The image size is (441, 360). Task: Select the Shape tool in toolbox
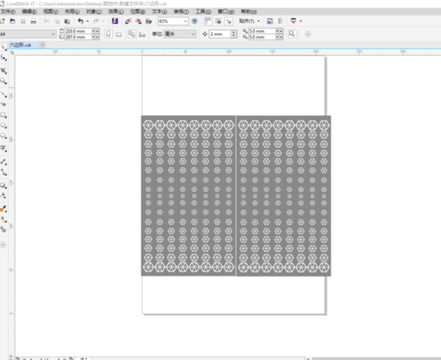(x=4, y=58)
